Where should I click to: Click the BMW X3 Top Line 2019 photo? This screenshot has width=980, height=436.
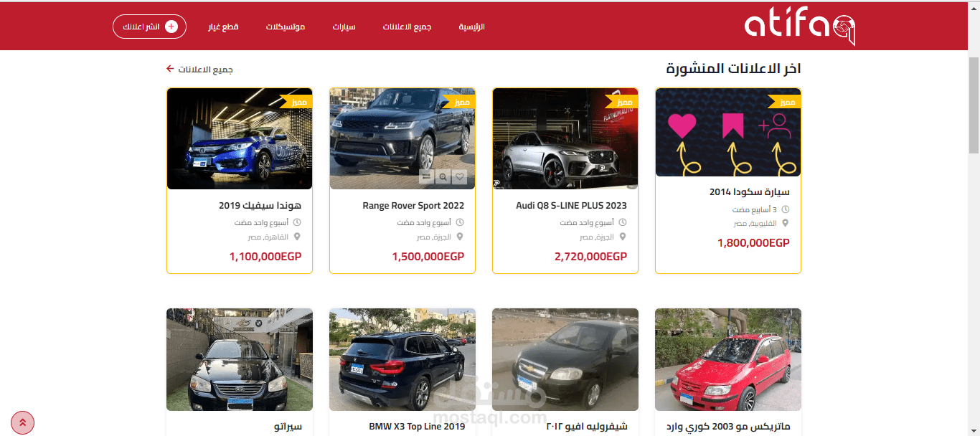click(x=402, y=359)
